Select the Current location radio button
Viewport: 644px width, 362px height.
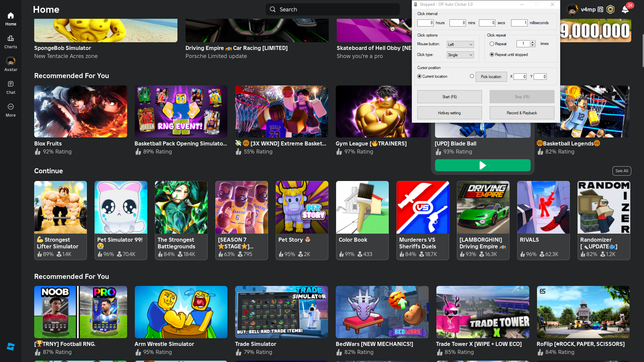(419, 76)
